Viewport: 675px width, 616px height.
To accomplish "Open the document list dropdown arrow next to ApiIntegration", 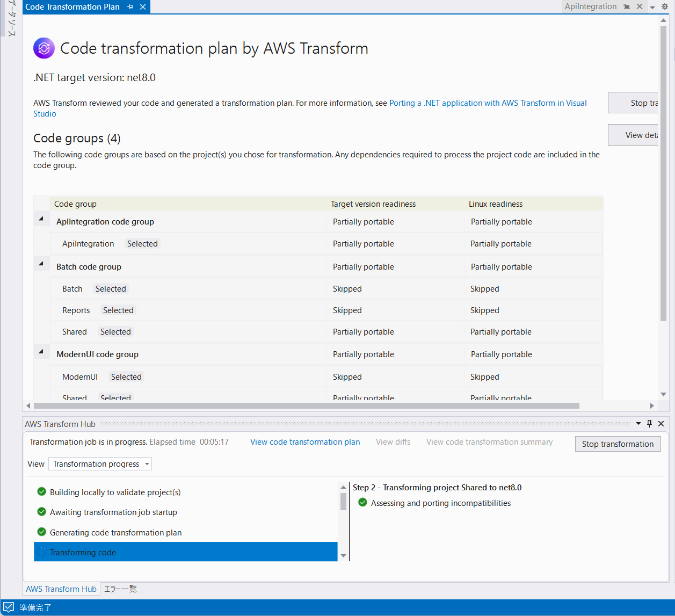I will 652,7.
